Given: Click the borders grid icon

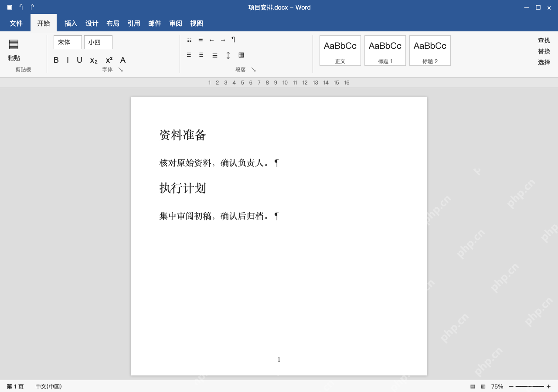Looking at the screenshot, I should click(x=241, y=55).
